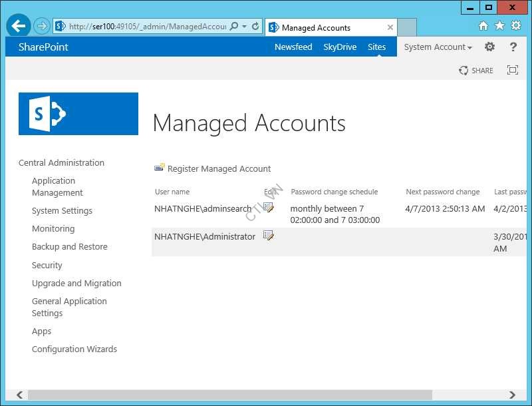Open Central Administration link

61,162
